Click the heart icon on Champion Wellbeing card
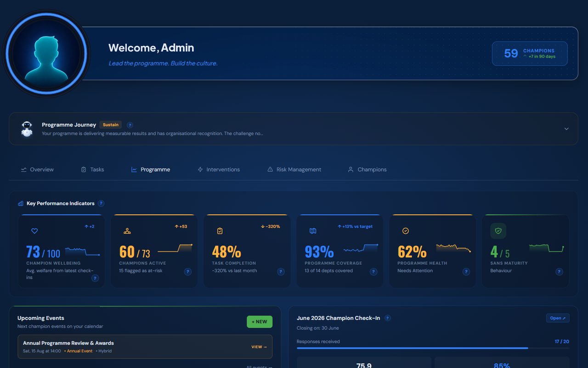The height and width of the screenshot is (368, 588). coord(34,231)
